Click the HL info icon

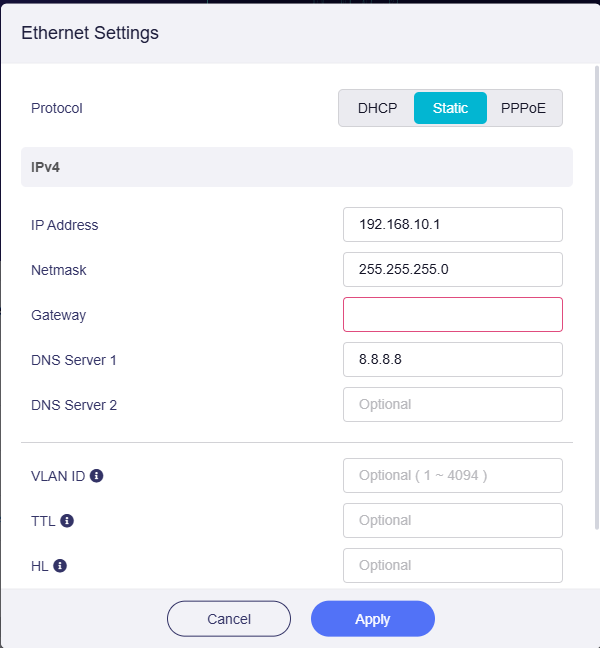click(x=60, y=566)
